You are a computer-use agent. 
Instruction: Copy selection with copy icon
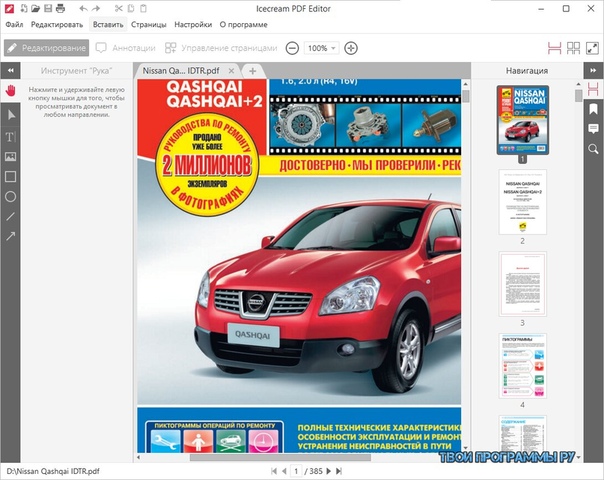(x=131, y=8)
